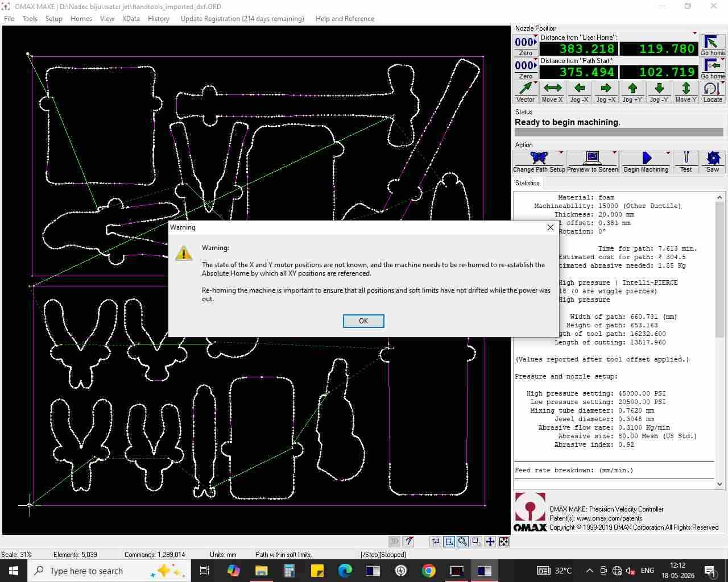Open the Locate tool
The image size is (728, 582).
[x=712, y=92]
